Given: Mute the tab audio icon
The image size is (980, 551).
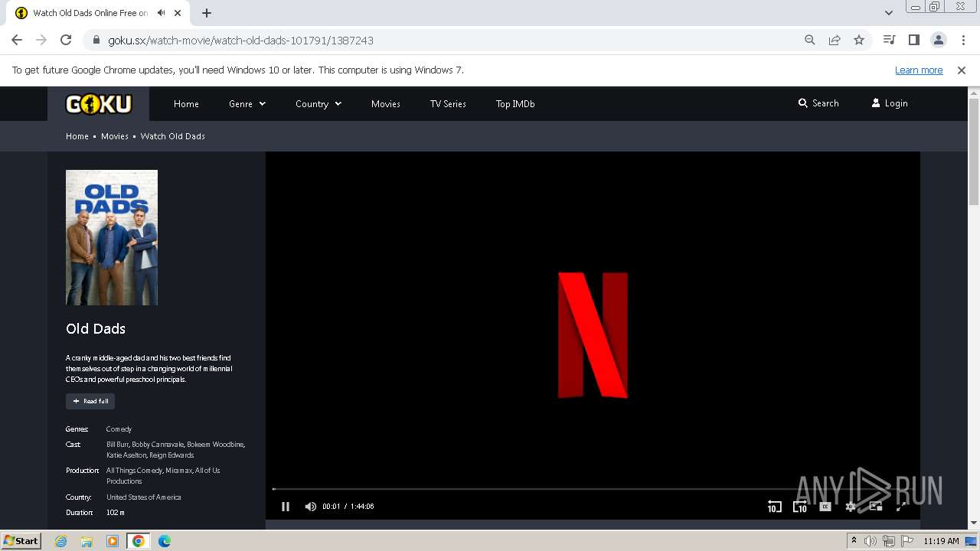Looking at the screenshot, I should tap(161, 13).
